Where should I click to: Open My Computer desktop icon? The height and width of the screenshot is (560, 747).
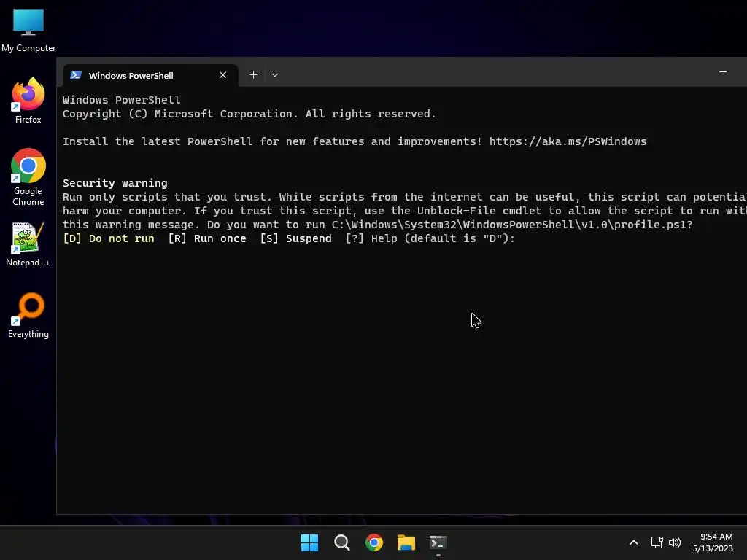coord(28,29)
